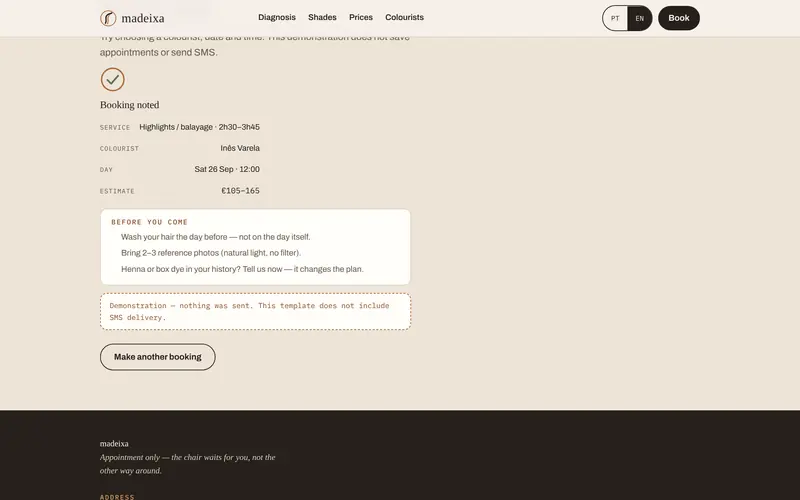Screen dimensions: 800x500
Task: Click the tip "Bring 2–3 reference photos"
Action: pyautogui.click(x=211, y=253)
